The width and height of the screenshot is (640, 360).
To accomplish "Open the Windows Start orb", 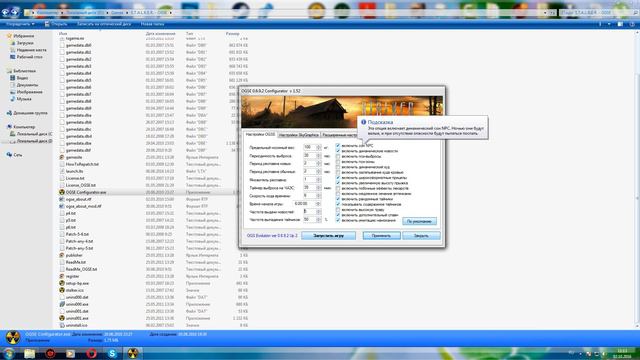I will point(9,353).
